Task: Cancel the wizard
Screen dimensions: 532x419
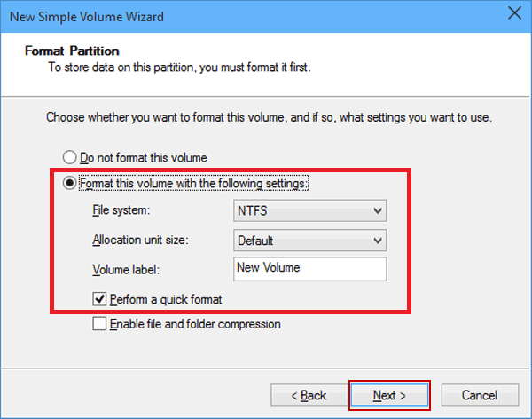Action: click(485, 395)
